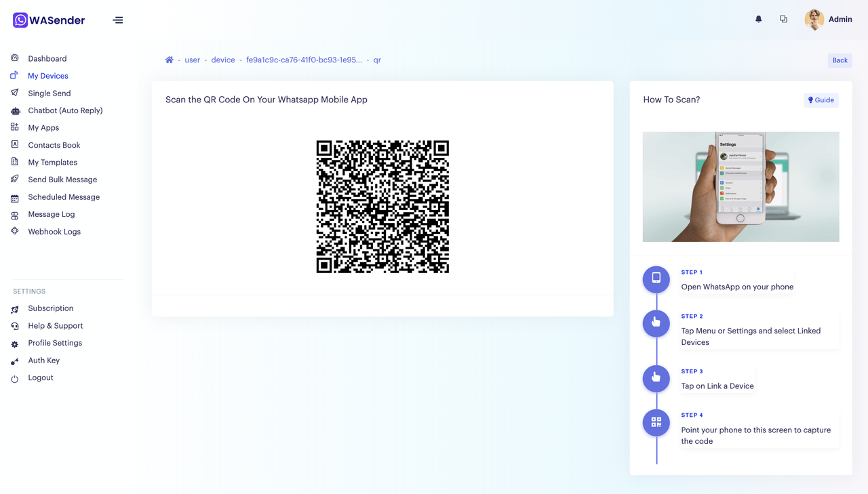Click the device ID breadcrumb link
Screen dimensions: 868x494
pos(304,60)
